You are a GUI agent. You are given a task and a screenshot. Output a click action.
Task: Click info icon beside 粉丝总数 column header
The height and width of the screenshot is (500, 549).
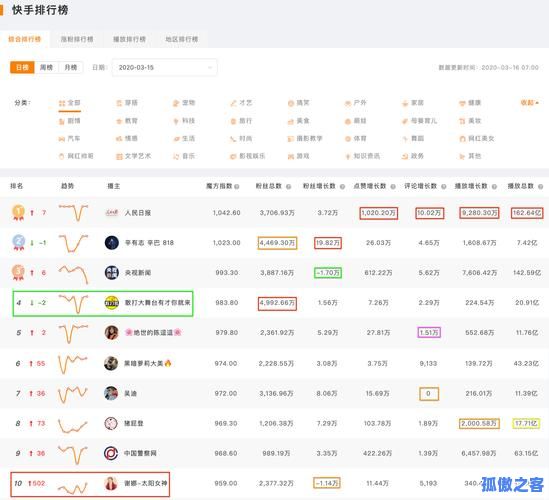(x=289, y=187)
